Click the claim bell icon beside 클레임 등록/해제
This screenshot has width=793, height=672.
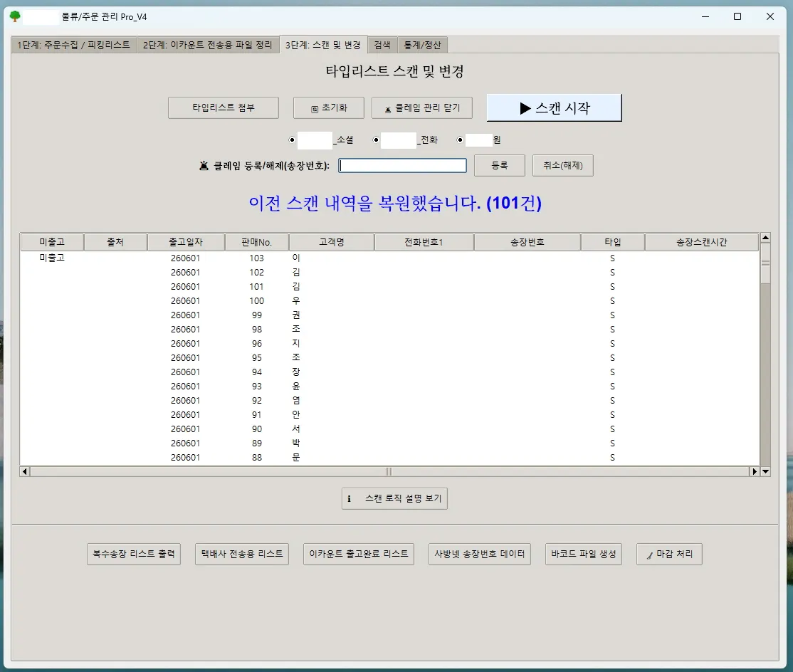[x=204, y=165]
